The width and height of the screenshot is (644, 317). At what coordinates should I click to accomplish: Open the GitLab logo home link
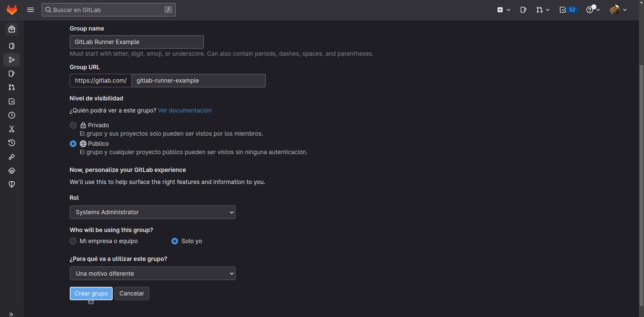click(12, 10)
